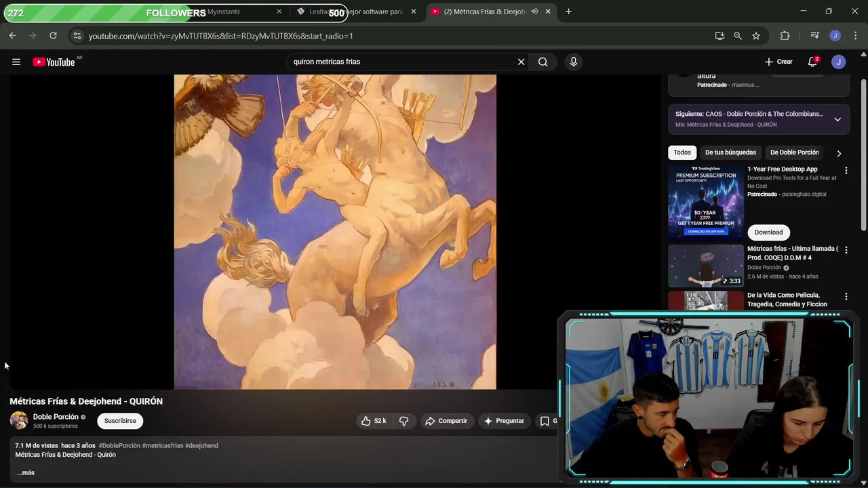Clear the search text with the X icon
Viewport: 868px width, 488px height.
521,62
